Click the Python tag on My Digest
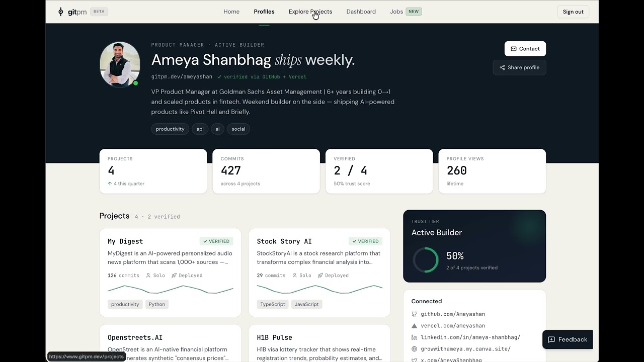Viewport: 644px width, 362px height. (157, 304)
